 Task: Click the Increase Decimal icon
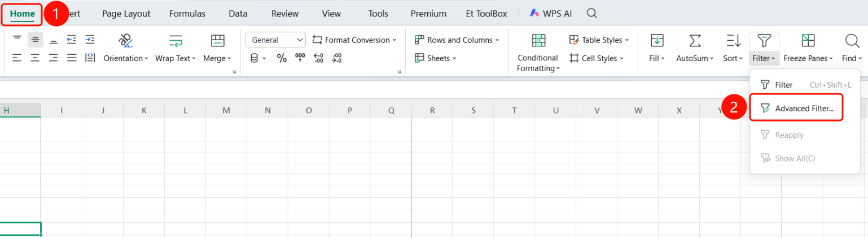318,58
